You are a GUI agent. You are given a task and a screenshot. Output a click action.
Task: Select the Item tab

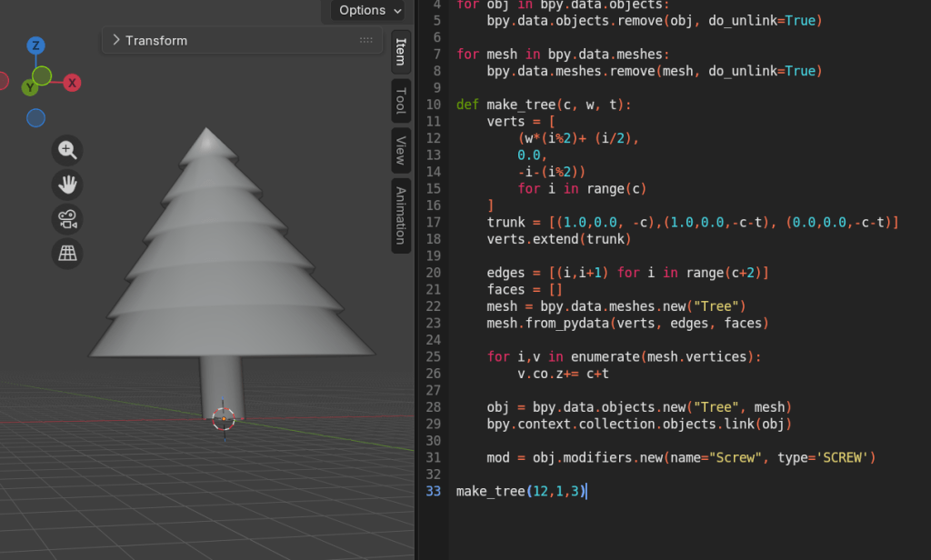click(x=400, y=52)
